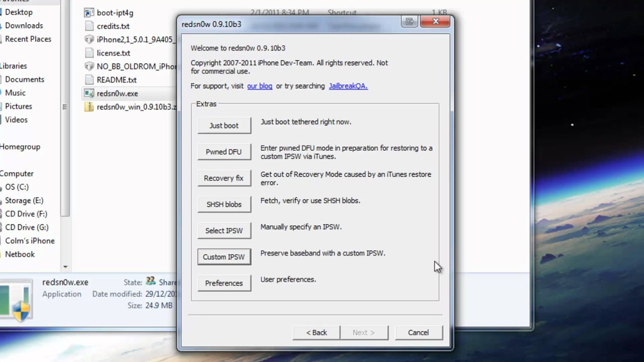Click 'Fetch, verify or use SHSH blobs.' text

tap(310, 201)
